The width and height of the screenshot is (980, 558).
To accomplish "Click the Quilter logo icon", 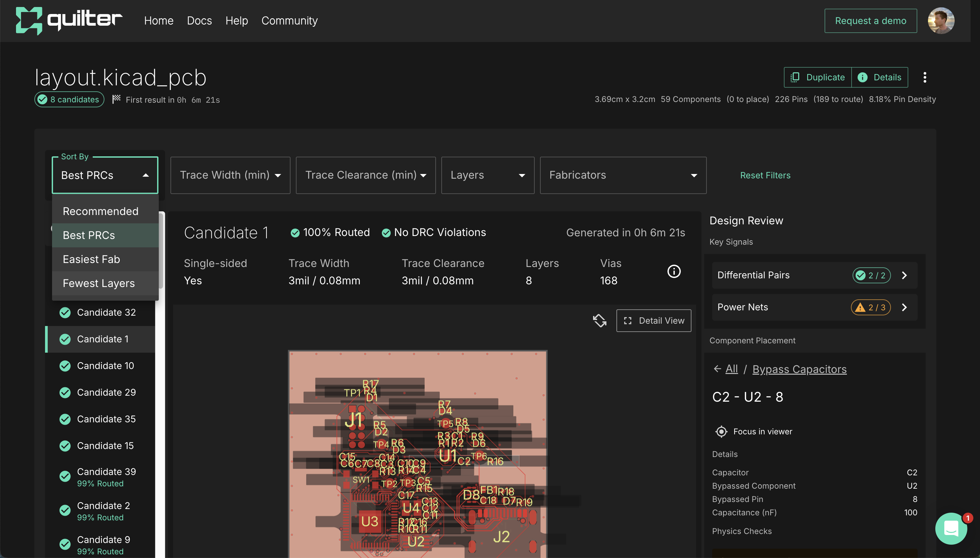I will 29,21.
